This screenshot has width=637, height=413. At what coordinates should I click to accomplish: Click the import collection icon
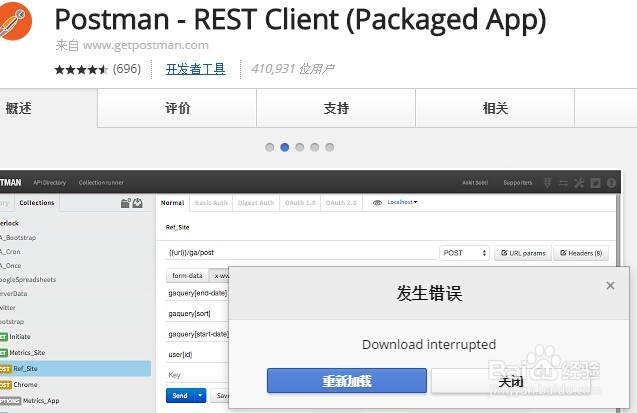tap(138, 203)
